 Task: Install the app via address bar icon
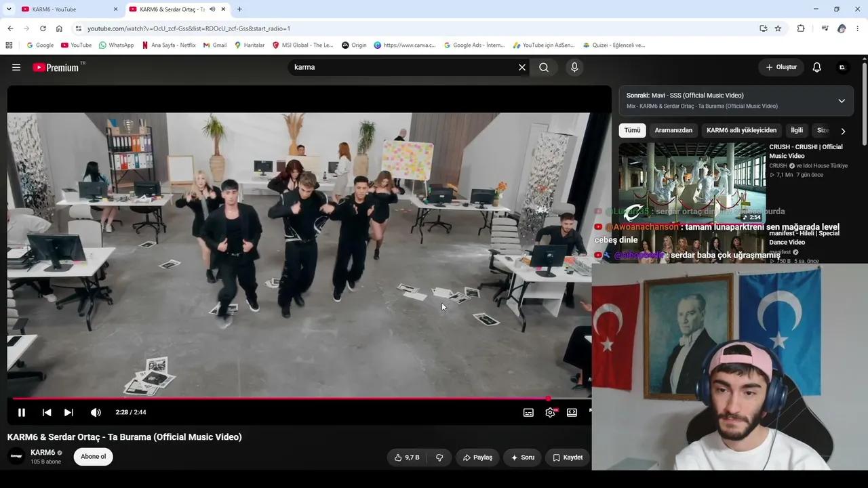763,28
